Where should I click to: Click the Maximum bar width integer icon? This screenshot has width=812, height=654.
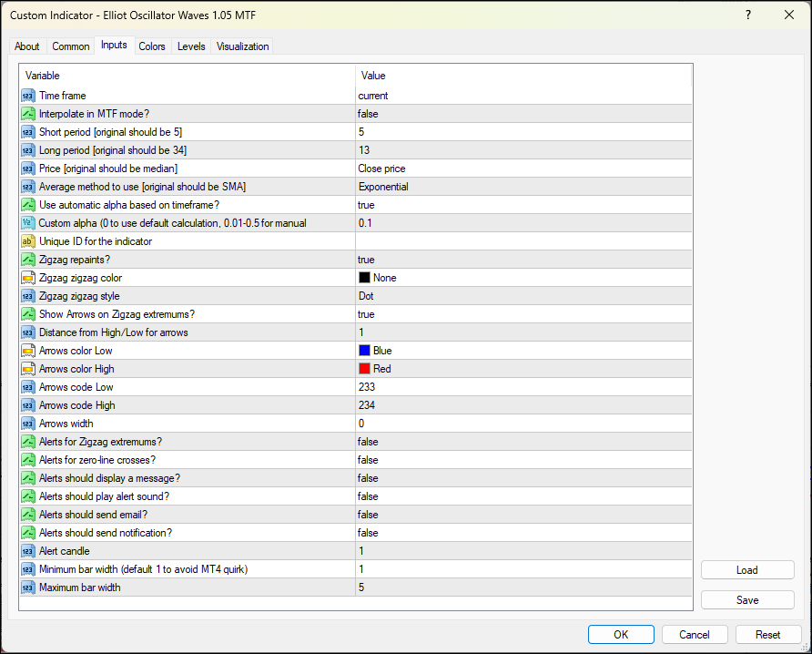pyautogui.click(x=28, y=588)
